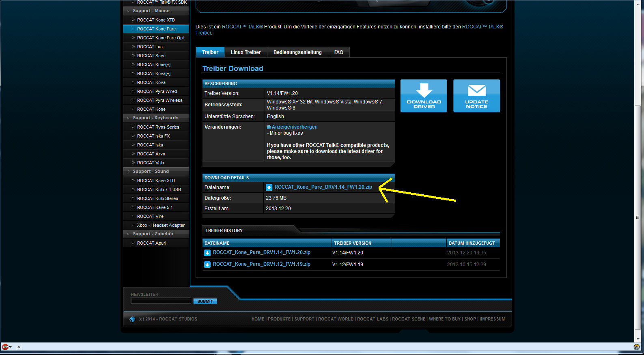This screenshot has width=644, height=355.
Task: Expand Support - Keyboards section header
Action: pos(156,118)
